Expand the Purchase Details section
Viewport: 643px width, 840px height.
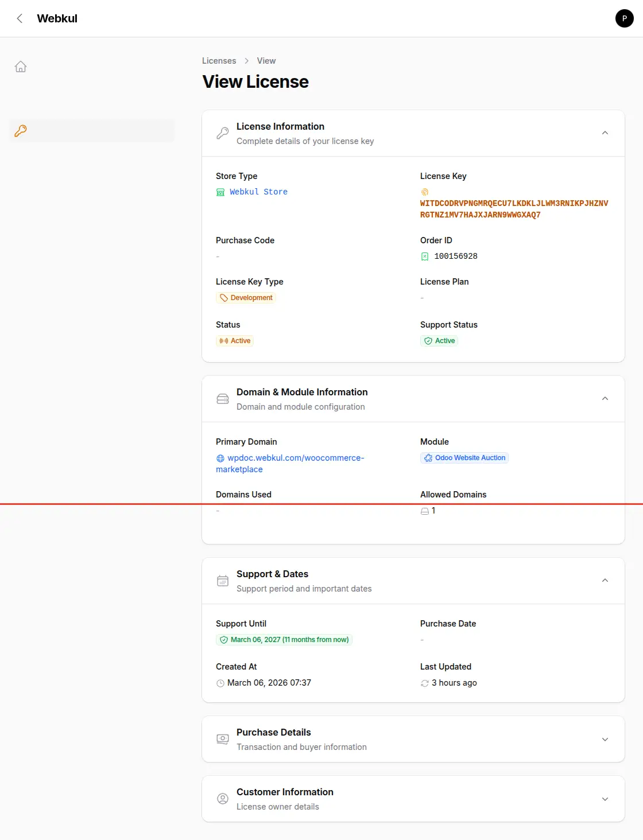605,739
